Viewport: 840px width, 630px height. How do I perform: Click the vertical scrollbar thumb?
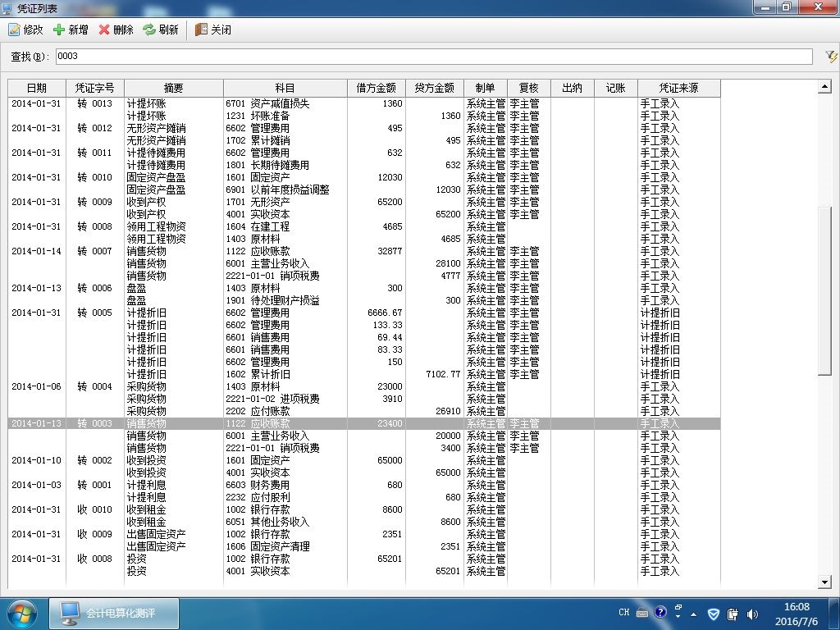click(x=824, y=292)
